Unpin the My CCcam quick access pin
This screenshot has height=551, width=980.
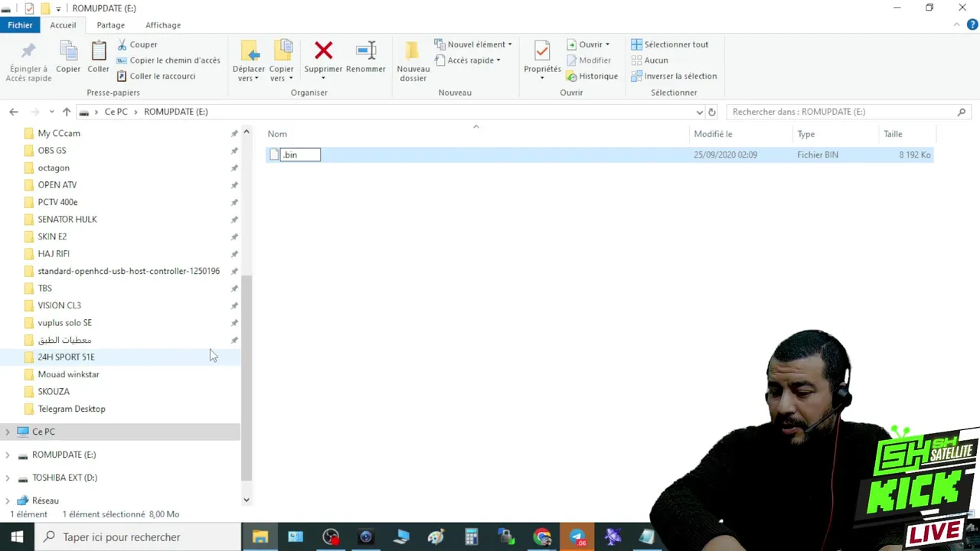[234, 133]
